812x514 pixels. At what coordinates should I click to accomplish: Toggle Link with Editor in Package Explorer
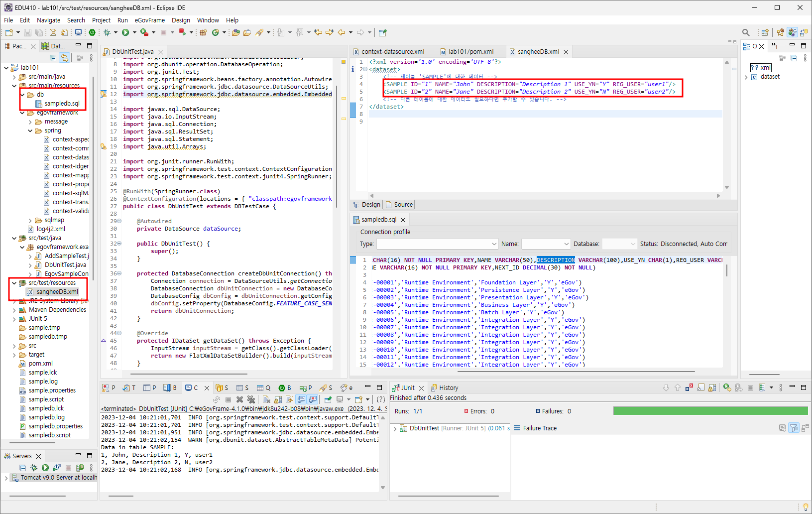point(64,58)
